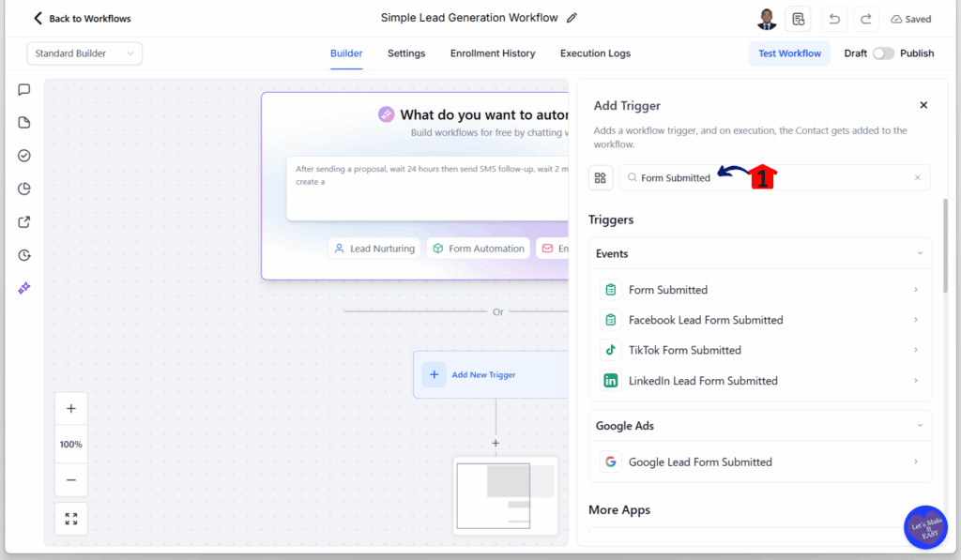961x560 pixels.
Task: Select the documents icon in the sidebar
Action: coord(23,122)
